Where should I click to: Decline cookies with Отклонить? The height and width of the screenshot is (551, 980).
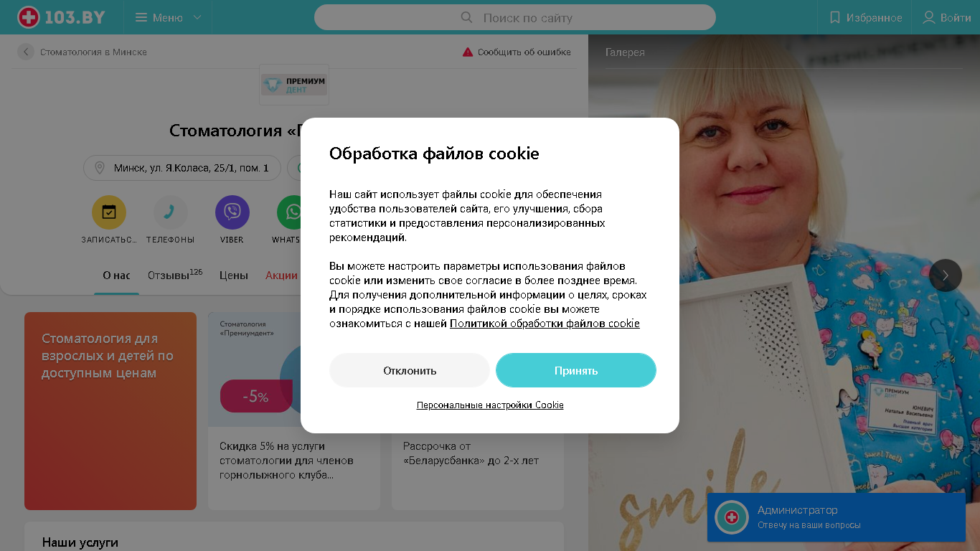click(x=410, y=370)
